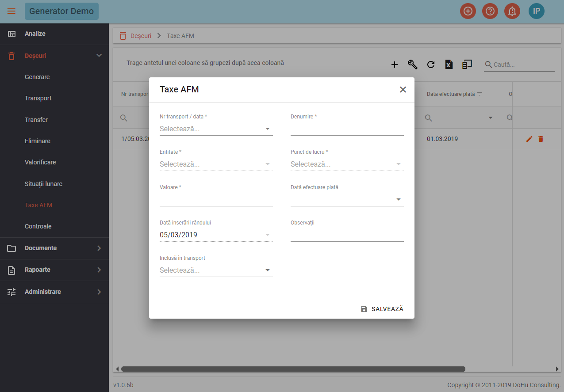The image size is (564, 392).
Task: Click the save floppy disk icon
Action: [x=364, y=309]
